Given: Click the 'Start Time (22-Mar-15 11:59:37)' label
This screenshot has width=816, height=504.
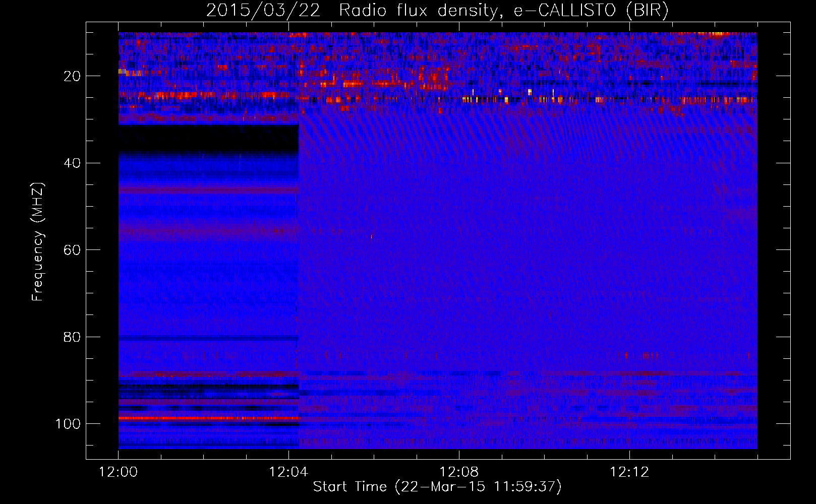Looking at the screenshot, I should click(437, 487).
